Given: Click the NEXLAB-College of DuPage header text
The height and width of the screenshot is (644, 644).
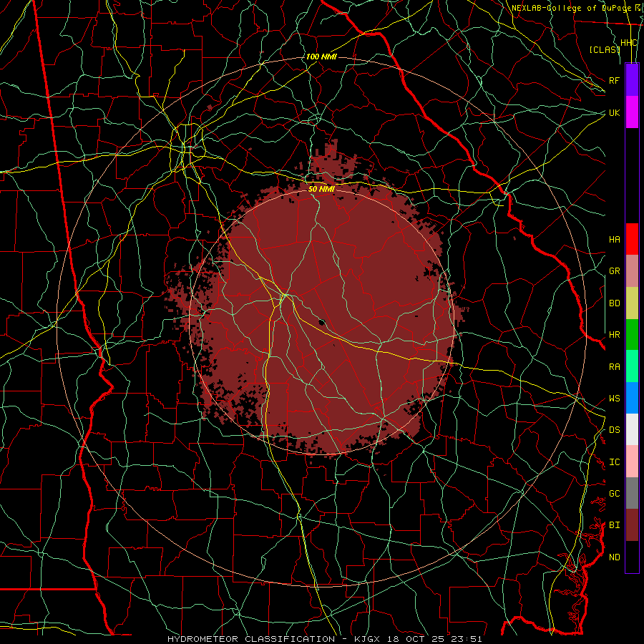Looking at the screenshot, I should click(570, 8).
